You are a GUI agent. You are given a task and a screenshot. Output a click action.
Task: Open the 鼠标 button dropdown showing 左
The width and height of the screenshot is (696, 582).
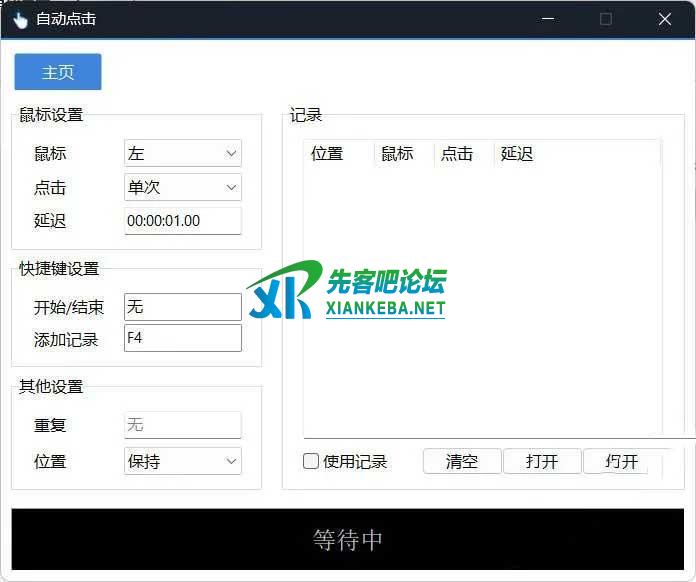pos(183,154)
